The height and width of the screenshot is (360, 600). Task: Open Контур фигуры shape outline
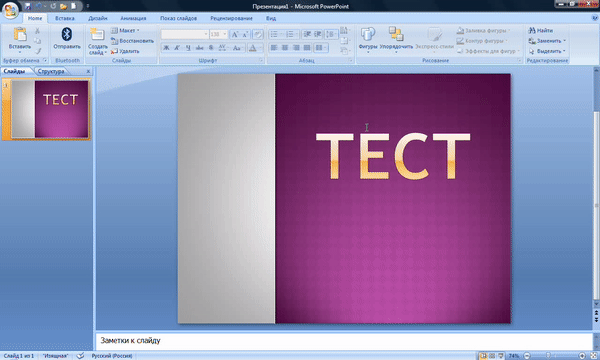pos(482,41)
